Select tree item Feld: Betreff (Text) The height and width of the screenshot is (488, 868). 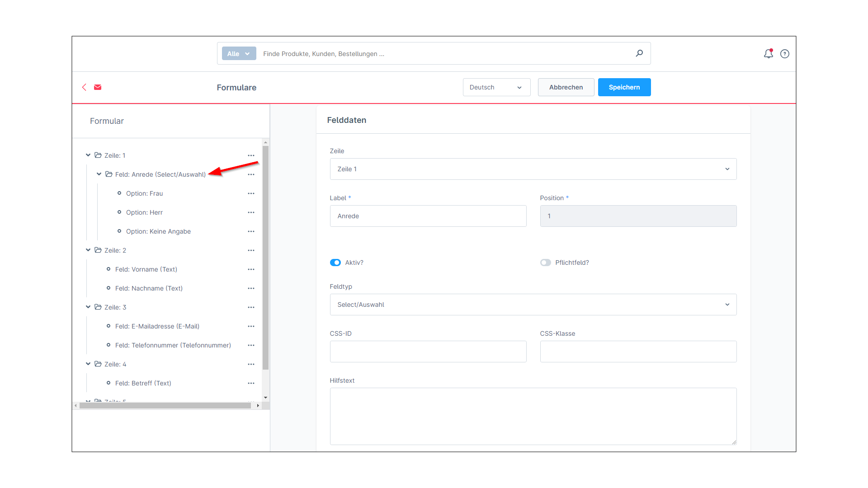click(x=143, y=383)
